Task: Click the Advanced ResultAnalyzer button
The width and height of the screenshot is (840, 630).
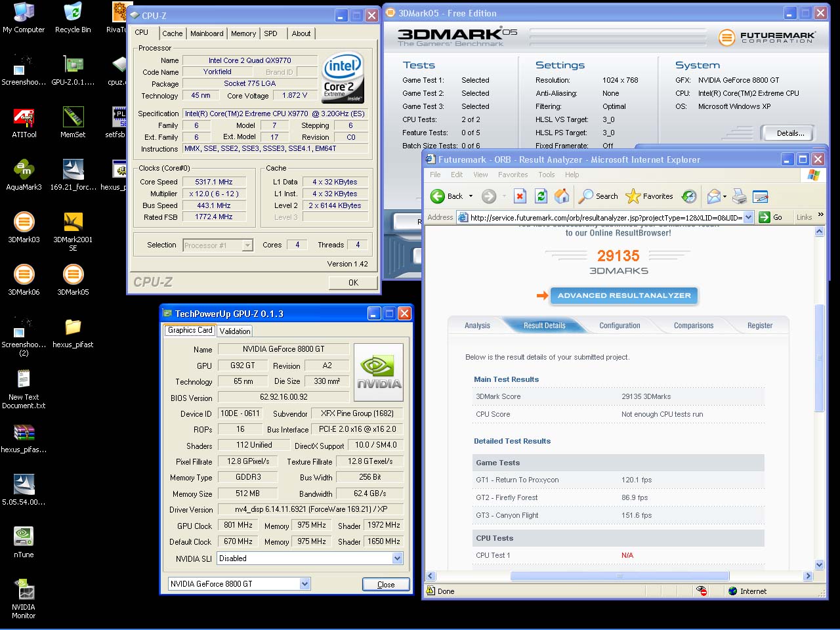Action: (x=623, y=295)
